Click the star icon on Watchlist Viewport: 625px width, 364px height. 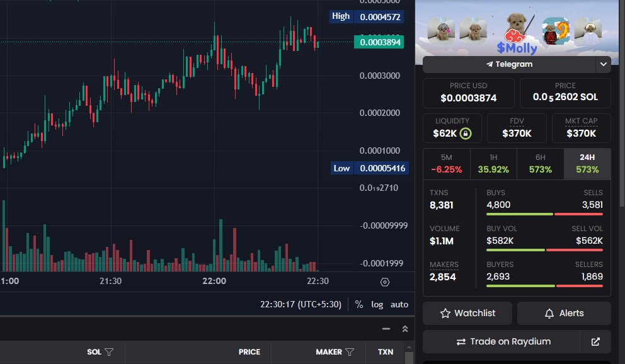[445, 314]
